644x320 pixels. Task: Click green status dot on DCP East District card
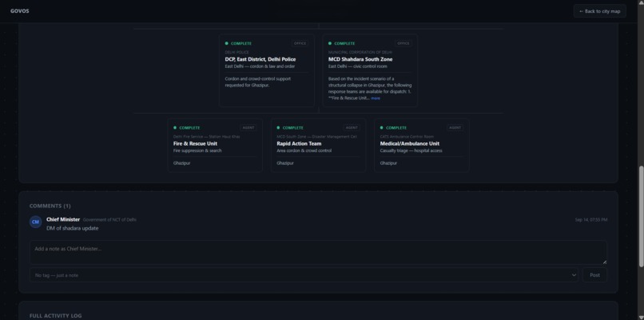pos(226,43)
